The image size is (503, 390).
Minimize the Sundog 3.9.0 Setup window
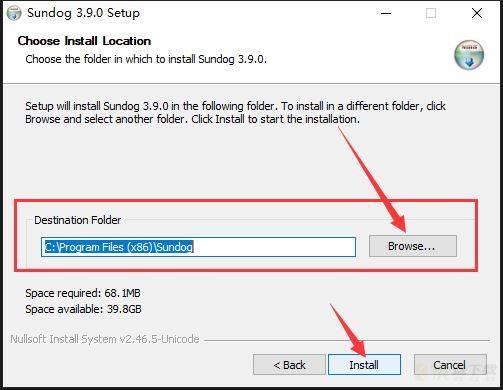pos(386,13)
